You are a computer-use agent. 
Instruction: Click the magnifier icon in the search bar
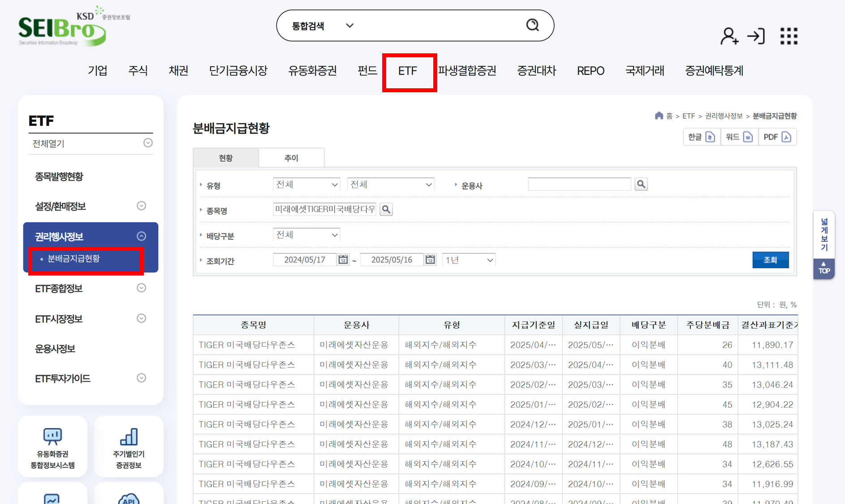[x=532, y=25]
